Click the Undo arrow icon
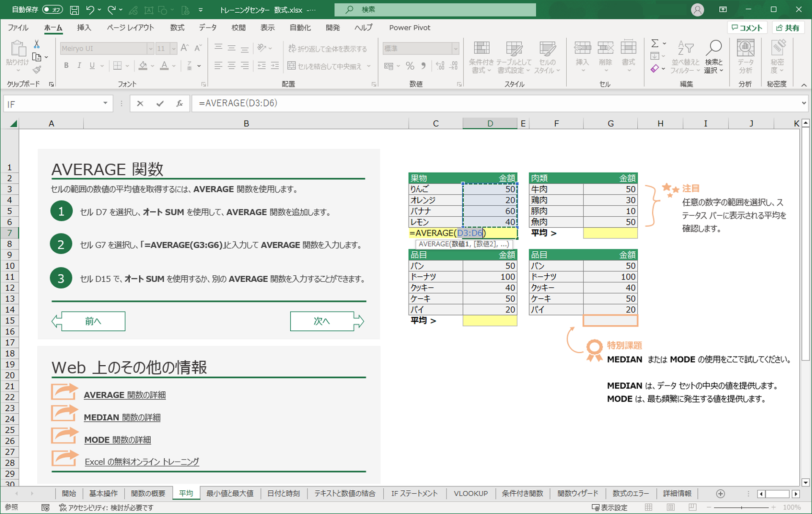 point(90,10)
